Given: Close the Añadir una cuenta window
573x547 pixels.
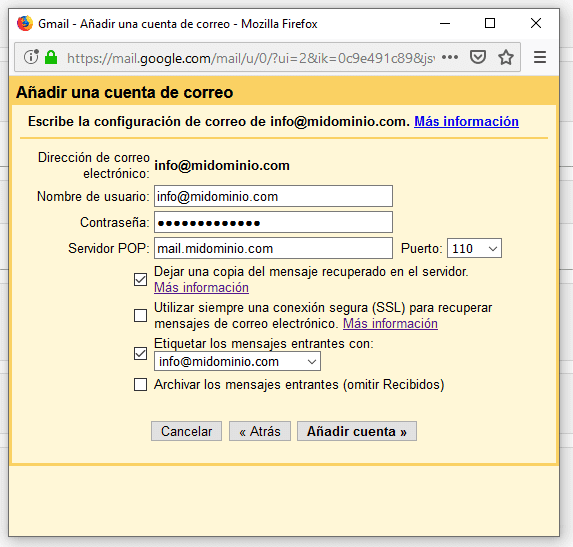Looking at the screenshot, I should coord(536,23).
